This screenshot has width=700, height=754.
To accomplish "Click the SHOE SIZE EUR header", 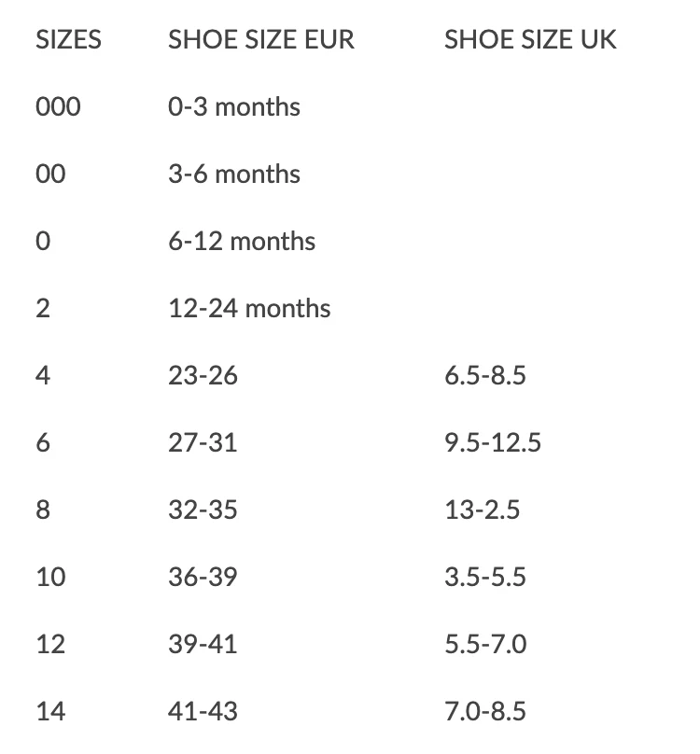I will click(x=260, y=40).
